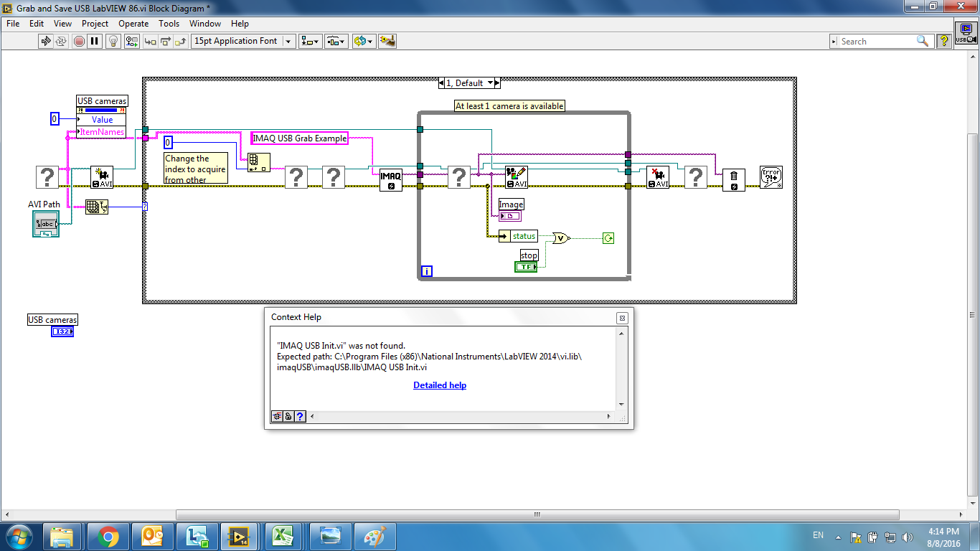Select the Simple Error Handler node
This screenshot has height=551, width=980.
click(x=771, y=177)
